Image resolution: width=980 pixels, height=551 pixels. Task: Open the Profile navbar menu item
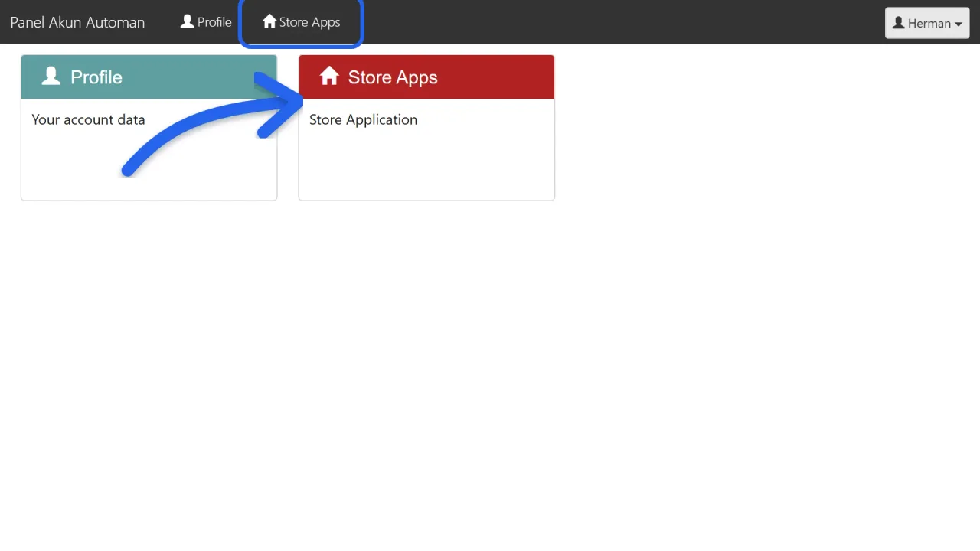tap(206, 22)
